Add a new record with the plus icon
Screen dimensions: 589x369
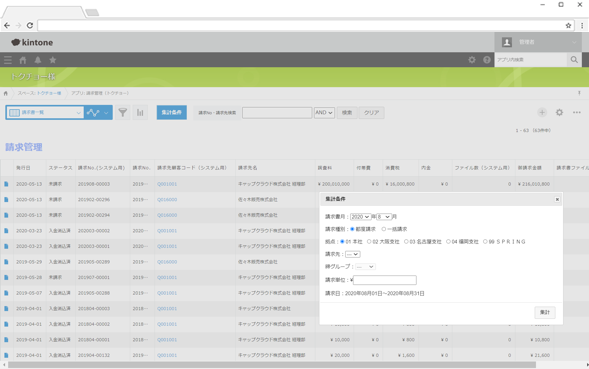click(x=542, y=112)
